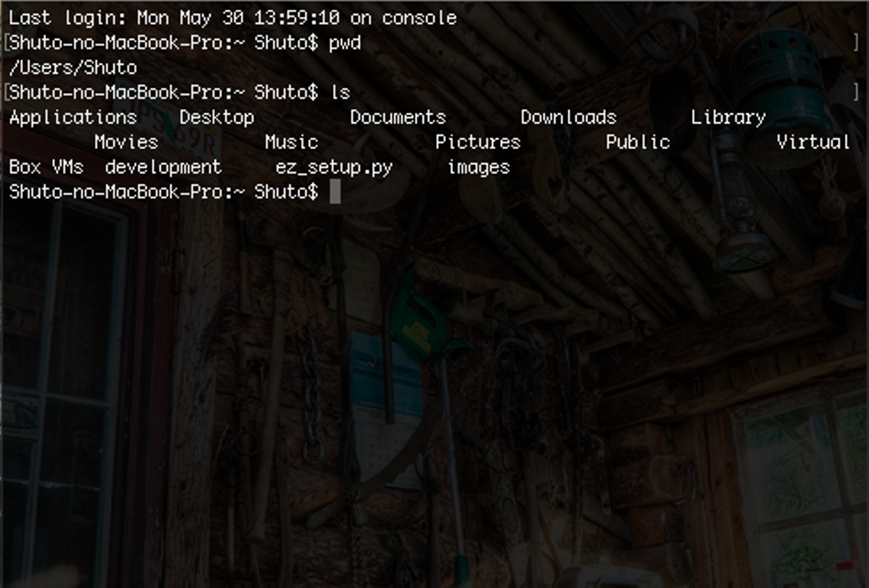Image resolution: width=869 pixels, height=588 pixels.
Task: Click the /Users/Shuto path output
Action: (x=73, y=68)
